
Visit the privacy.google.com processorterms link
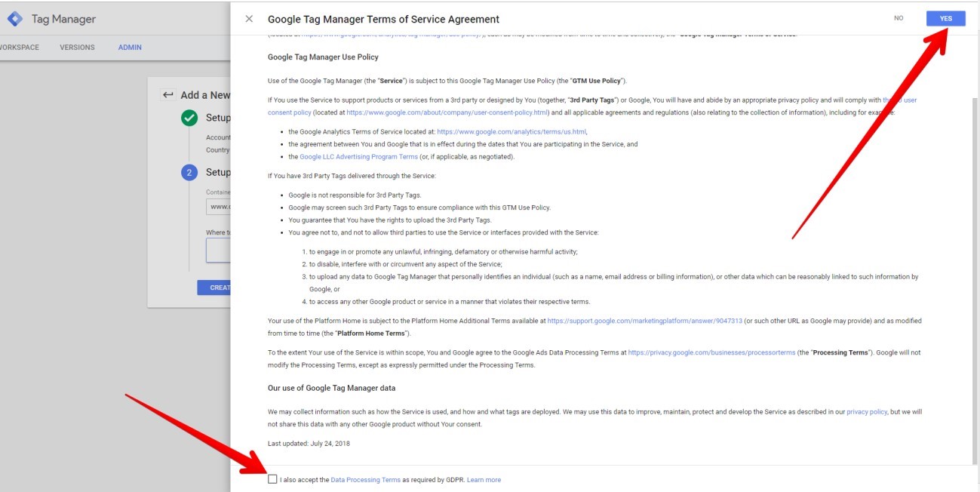click(x=711, y=352)
